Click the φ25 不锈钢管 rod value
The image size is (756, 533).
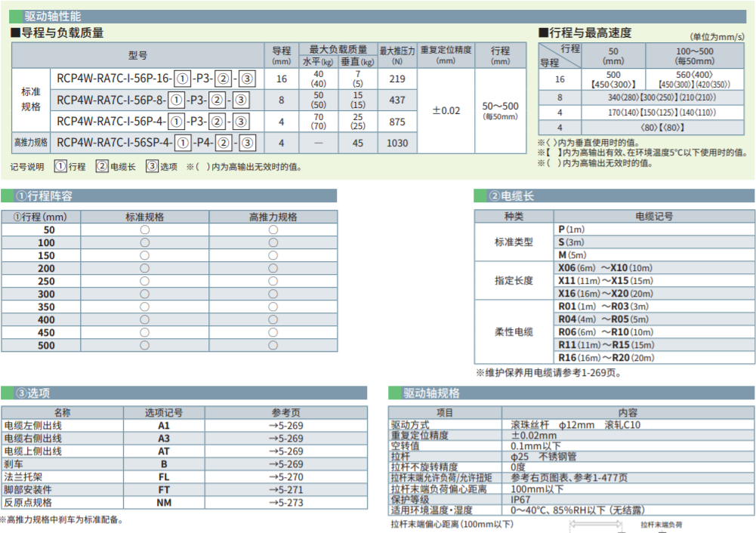543,457
